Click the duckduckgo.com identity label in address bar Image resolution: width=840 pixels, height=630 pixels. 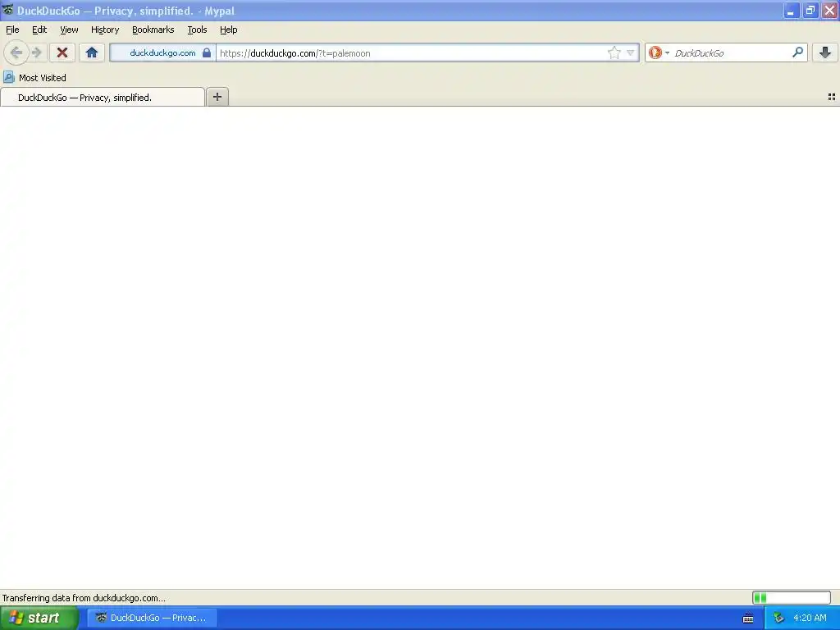[162, 53]
